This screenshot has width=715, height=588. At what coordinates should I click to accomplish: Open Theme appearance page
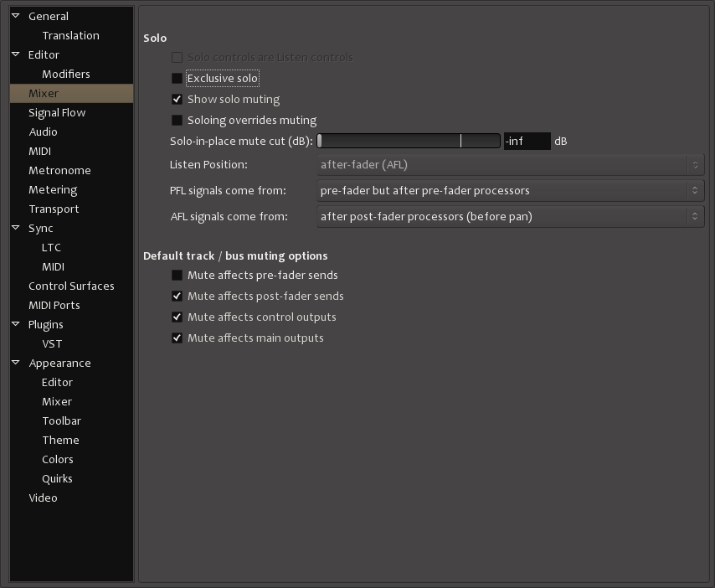[60, 441]
